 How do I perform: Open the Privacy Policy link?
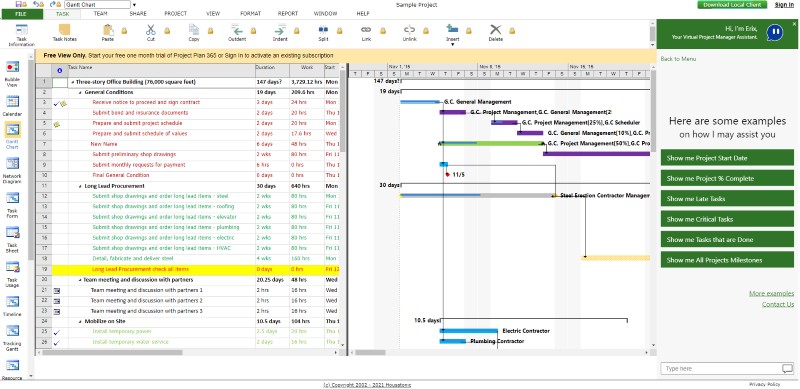click(x=764, y=384)
